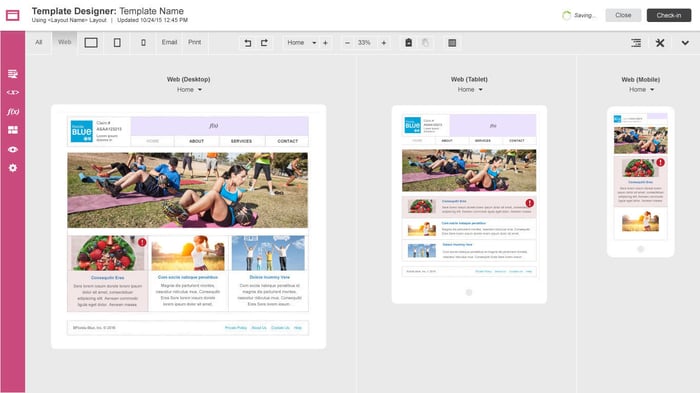Click the CONTACT nav item in desktop preview

coord(287,141)
